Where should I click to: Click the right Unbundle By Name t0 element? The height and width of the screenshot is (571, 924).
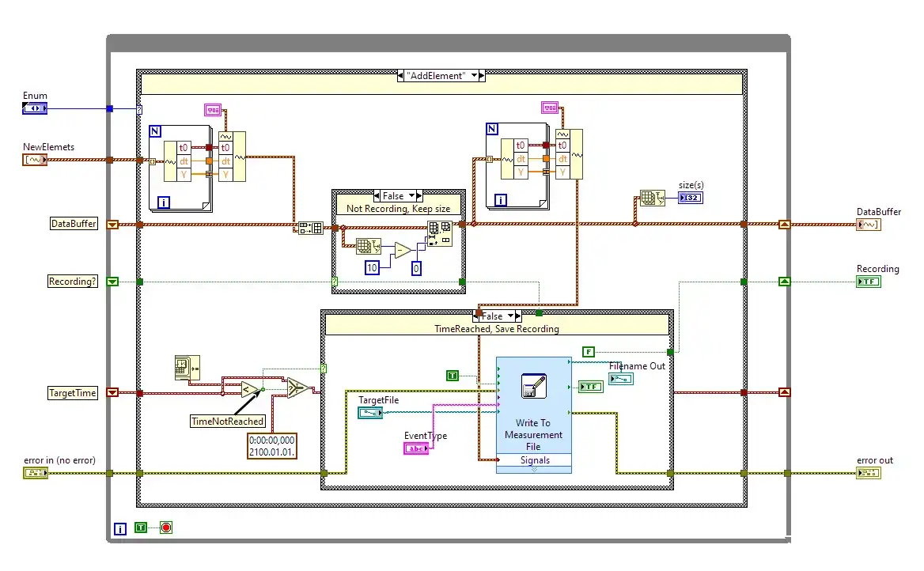(521, 145)
